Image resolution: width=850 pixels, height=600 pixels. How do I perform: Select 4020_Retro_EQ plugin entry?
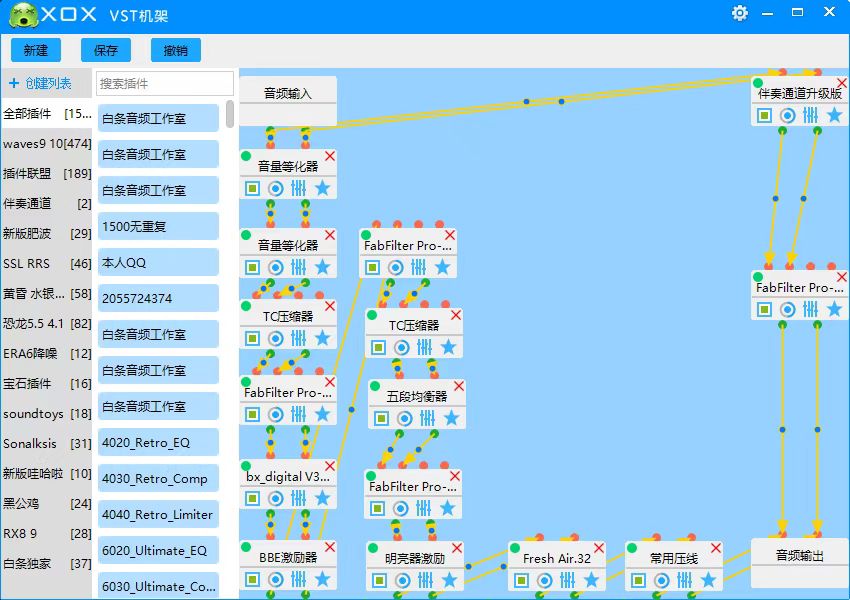[158, 442]
